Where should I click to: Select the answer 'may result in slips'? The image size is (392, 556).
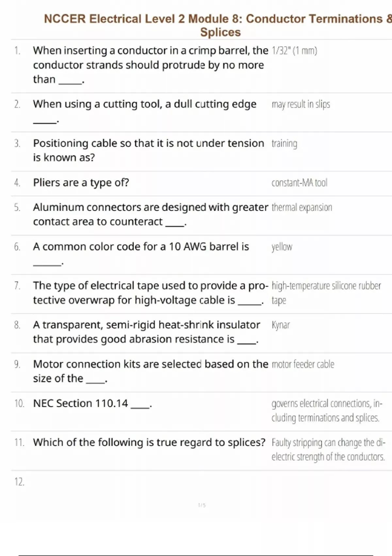click(301, 104)
